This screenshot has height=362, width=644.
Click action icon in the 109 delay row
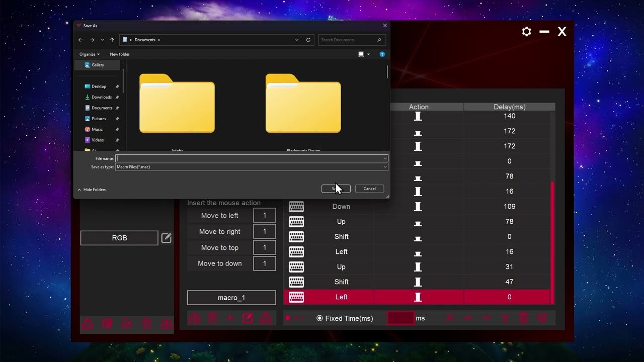(418, 207)
